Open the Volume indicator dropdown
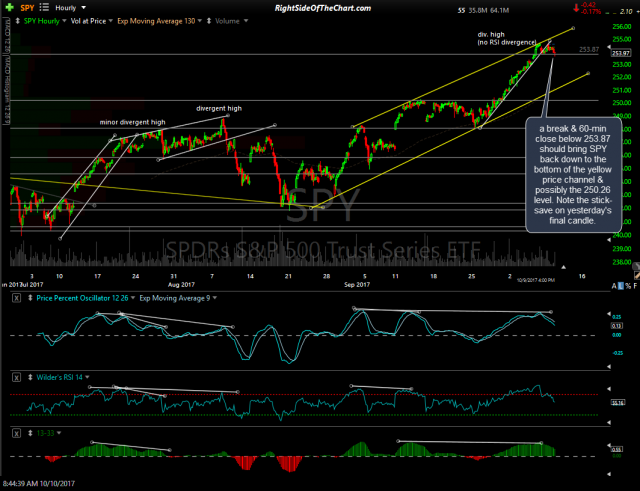This screenshot has width=640, height=491. pos(246,21)
